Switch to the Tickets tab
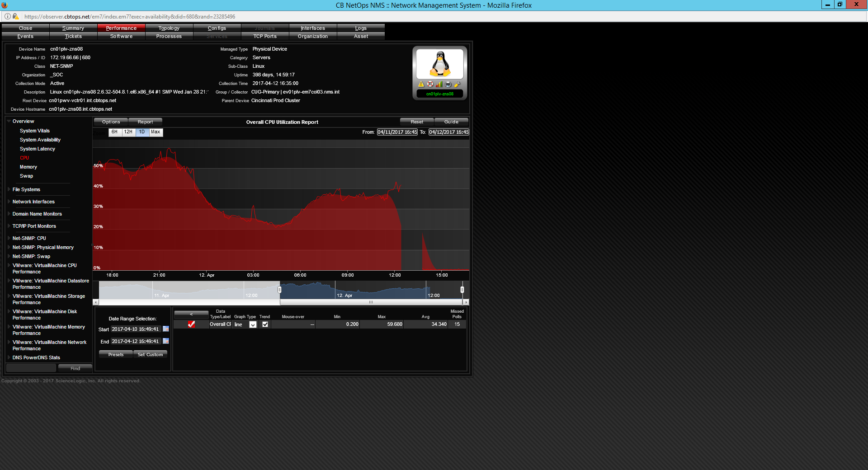The image size is (868, 470). [x=73, y=36]
